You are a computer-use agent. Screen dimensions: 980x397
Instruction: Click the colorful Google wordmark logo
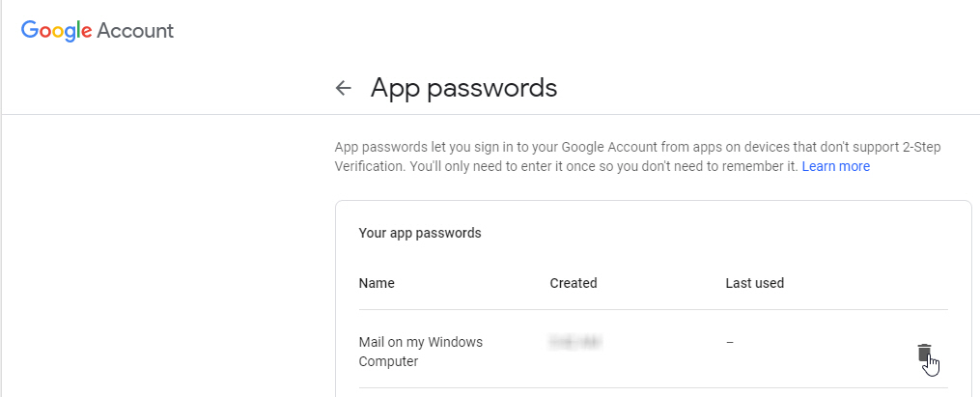click(56, 31)
